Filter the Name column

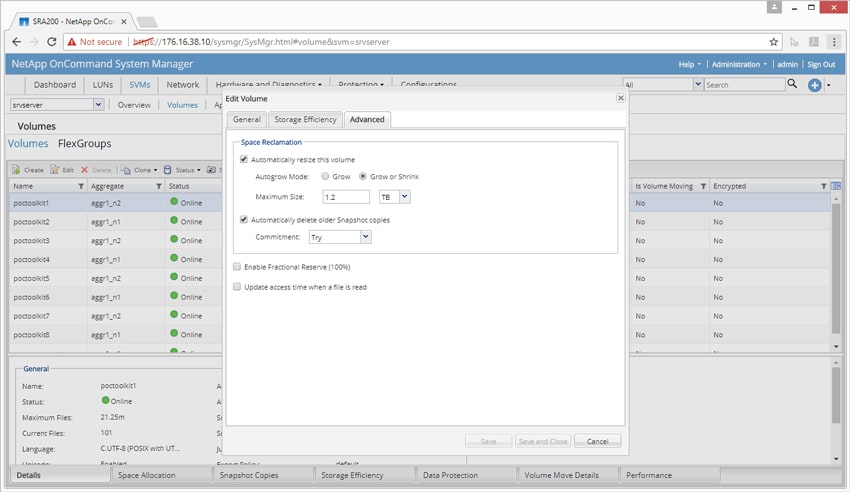pos(81,186)
